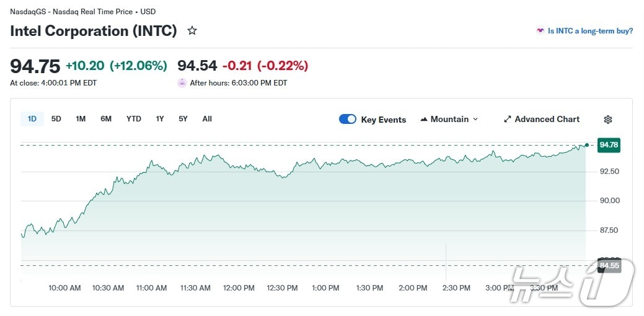
Task: Show the 6M chart range
Action: coord(106,119)
